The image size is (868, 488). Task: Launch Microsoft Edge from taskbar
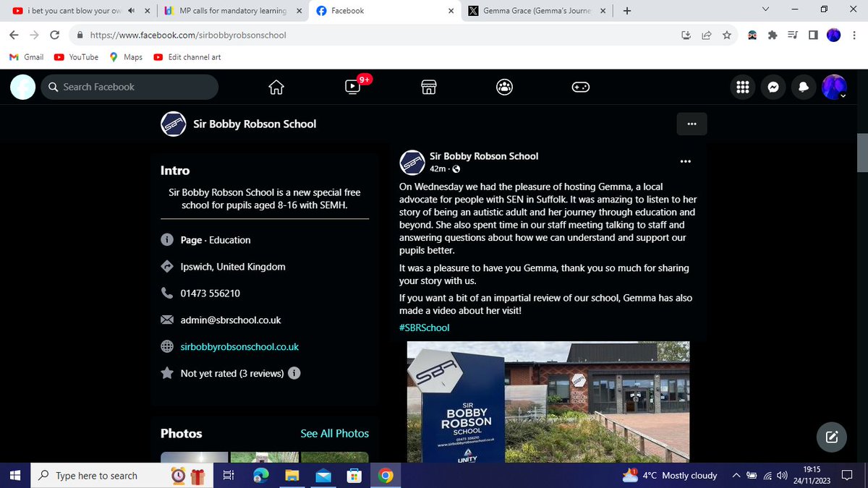pyautogui.click(x=260, y=475)
